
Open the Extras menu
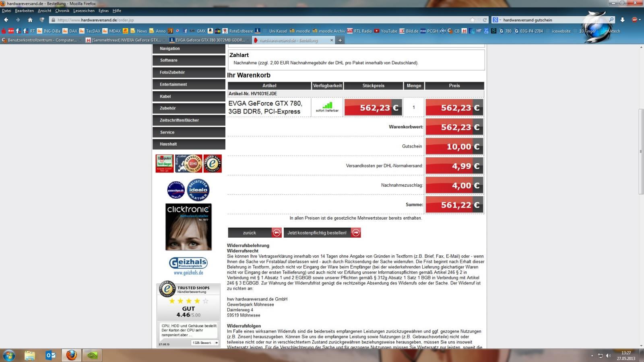pyautogui.click(x=103, y=11)
